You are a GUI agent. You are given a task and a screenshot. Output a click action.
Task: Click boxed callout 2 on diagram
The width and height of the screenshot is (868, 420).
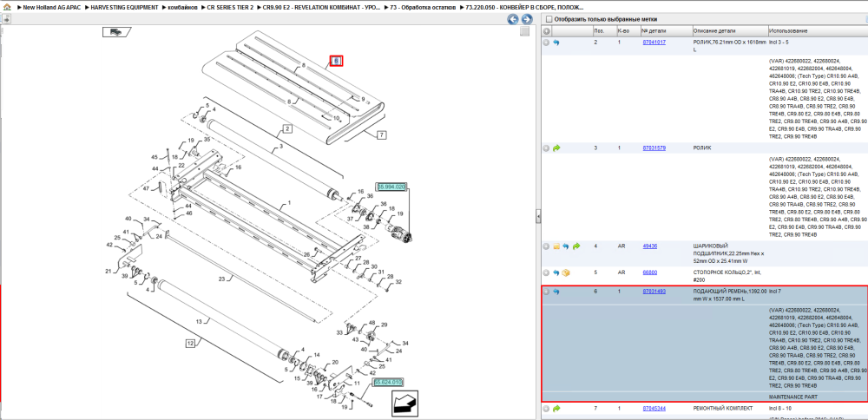click(x=287, y=129)
